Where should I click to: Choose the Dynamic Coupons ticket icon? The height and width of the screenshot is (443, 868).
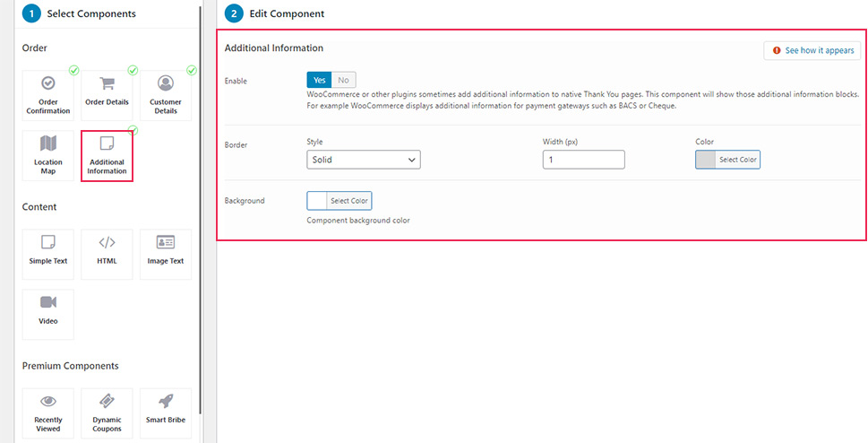click(x=107, y=402)
